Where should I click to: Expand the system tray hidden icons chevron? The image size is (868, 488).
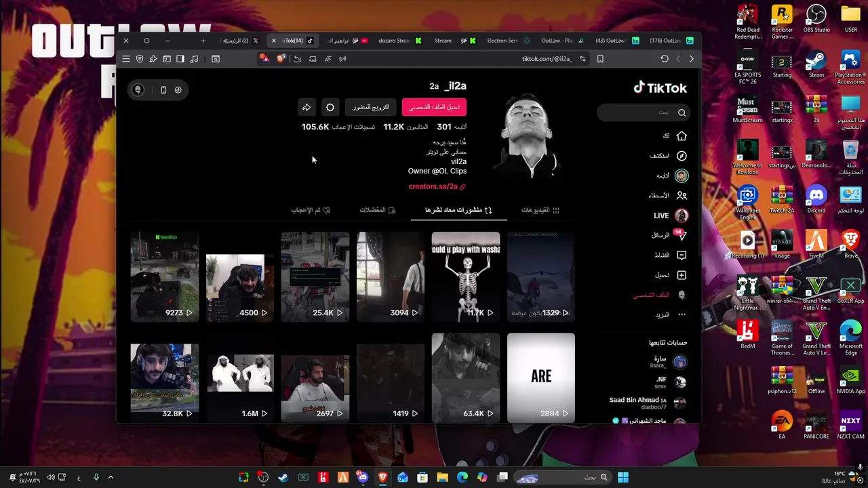(x=111, y=478)
